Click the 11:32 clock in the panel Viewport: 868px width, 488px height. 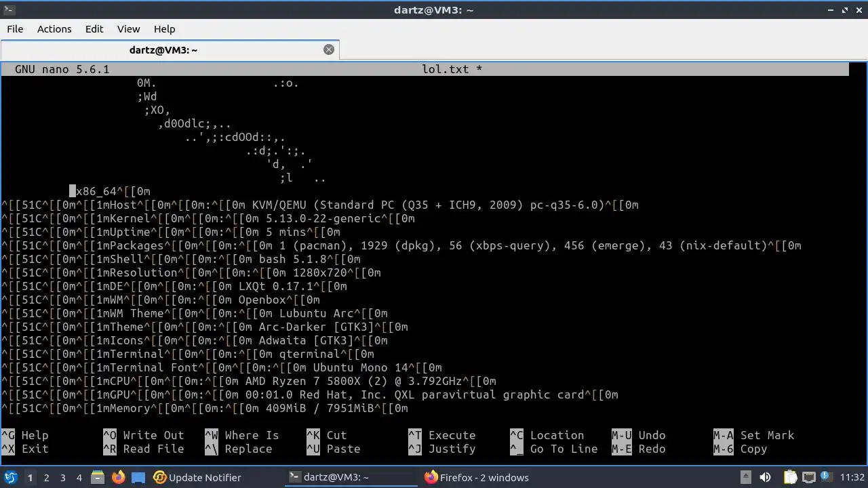coord(852,477)
